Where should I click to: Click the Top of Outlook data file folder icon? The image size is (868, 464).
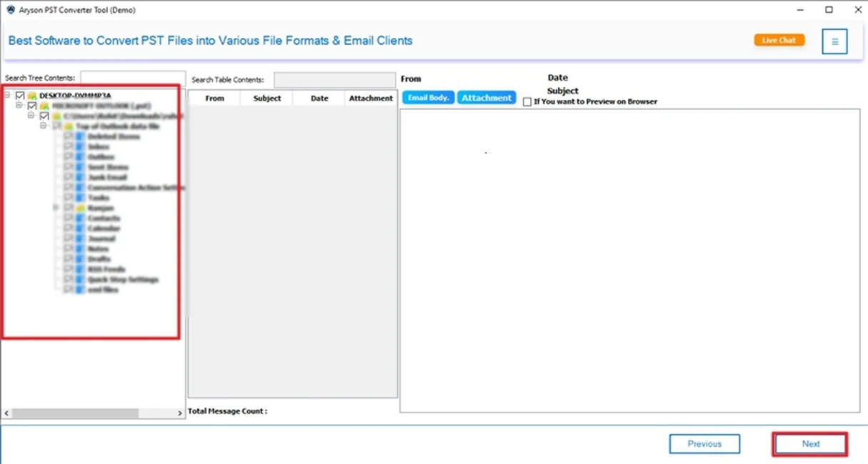pos(69,126)
